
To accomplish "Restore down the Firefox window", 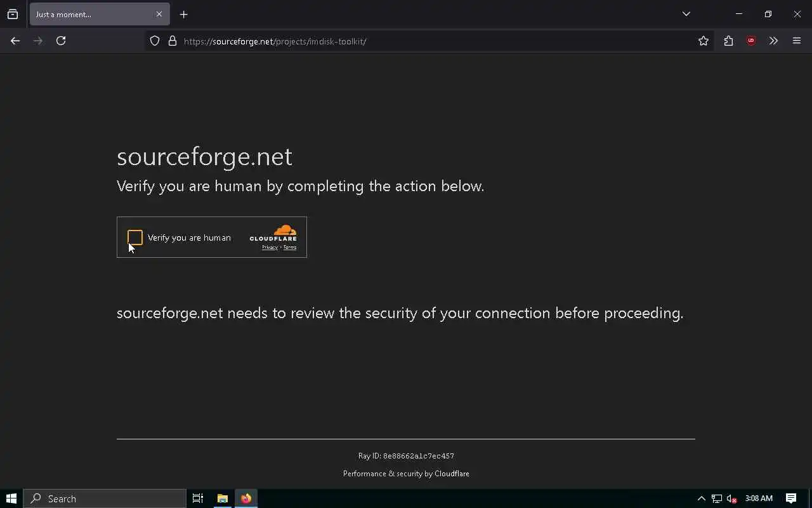I will pos(768,14).
